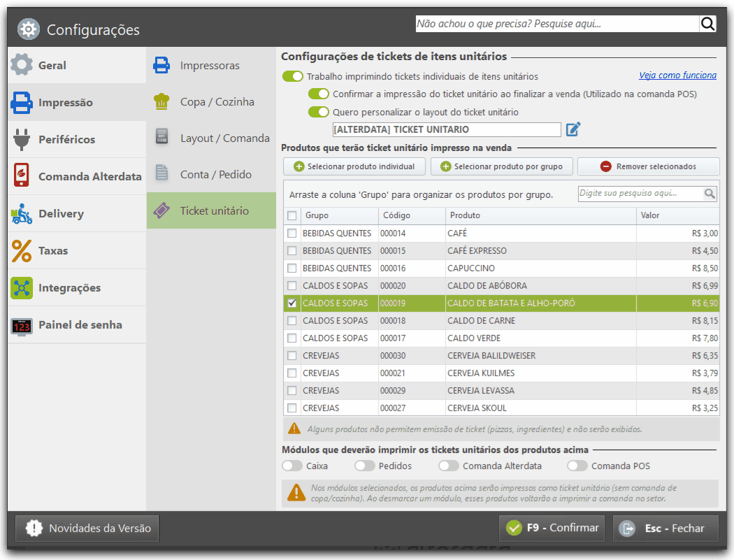734x560 pixels.
Task: Open the Geral settings section
Action: [77, 65]
